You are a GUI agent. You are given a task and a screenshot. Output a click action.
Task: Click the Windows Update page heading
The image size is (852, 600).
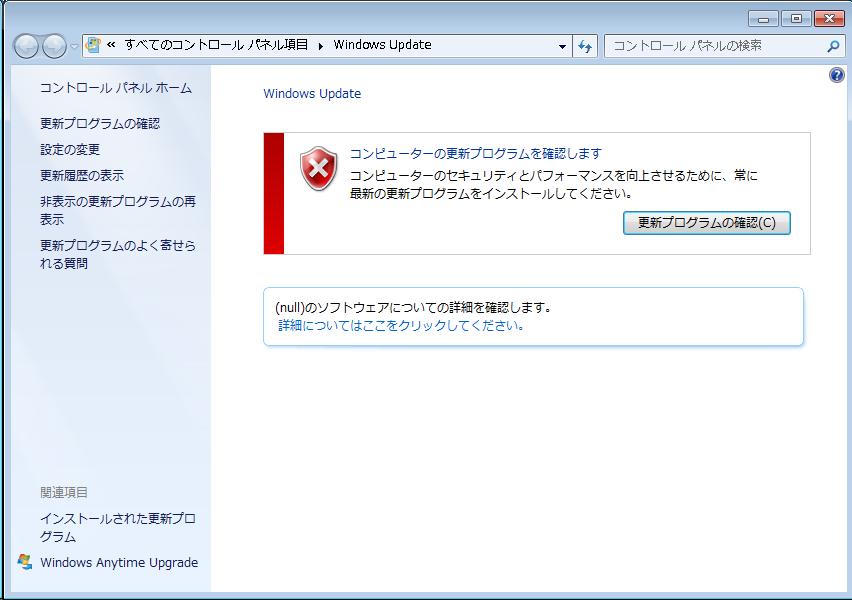(312, 93)
